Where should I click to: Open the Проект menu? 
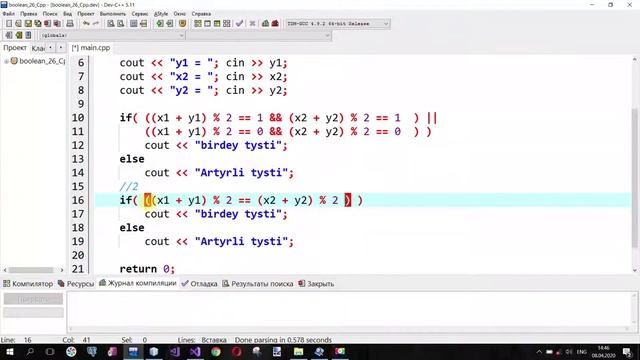point(86,14)
